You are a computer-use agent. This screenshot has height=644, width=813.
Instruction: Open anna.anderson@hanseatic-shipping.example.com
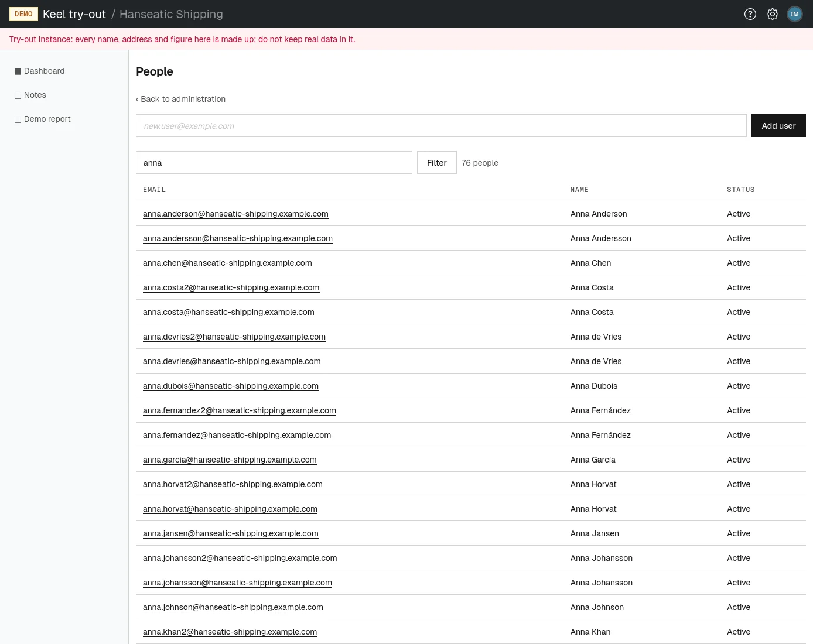(x=235, y=214)
